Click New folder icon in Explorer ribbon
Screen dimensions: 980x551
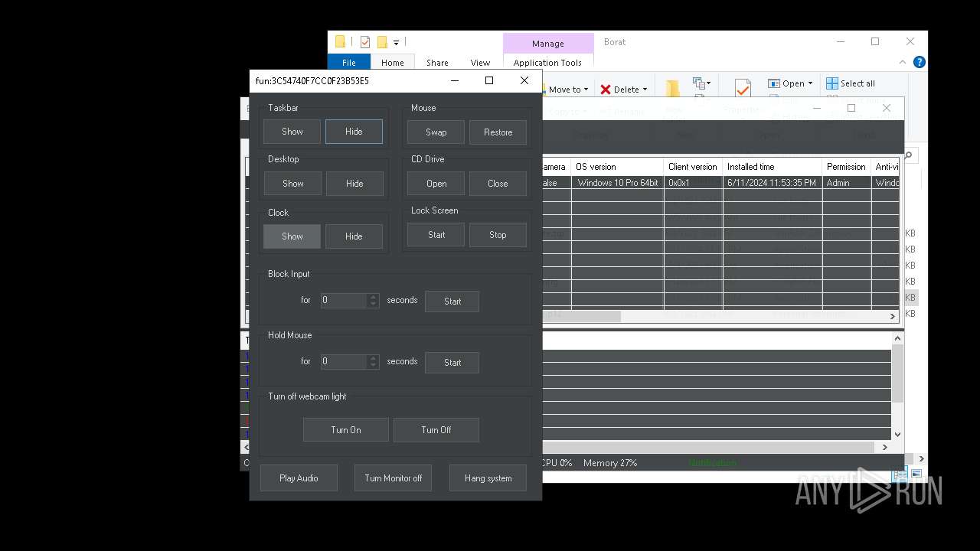pyautogui.click(x=672, y=90)
